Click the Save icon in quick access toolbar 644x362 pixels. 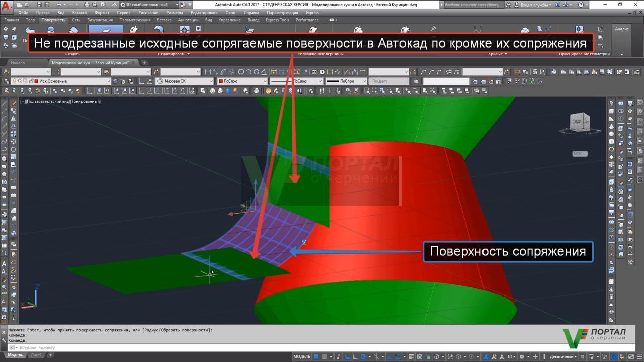[39, 5]
